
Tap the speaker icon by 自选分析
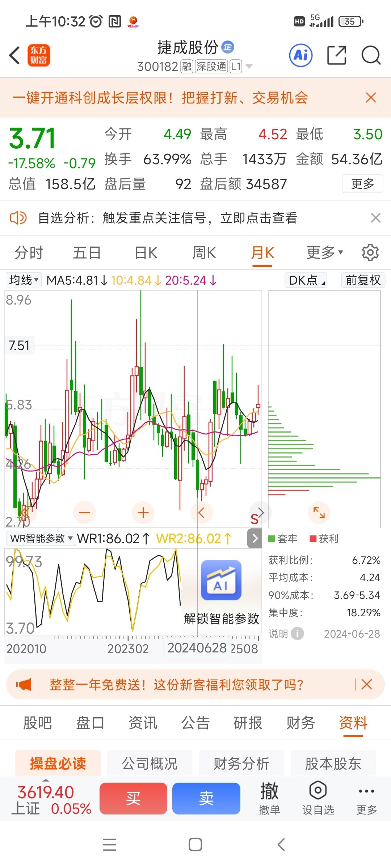coord(18,218)
